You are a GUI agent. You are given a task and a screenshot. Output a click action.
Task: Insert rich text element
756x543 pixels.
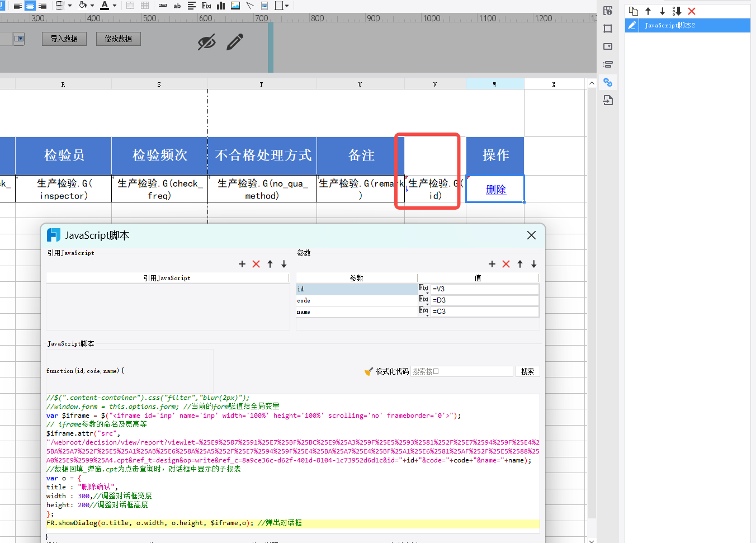(192, 6)
